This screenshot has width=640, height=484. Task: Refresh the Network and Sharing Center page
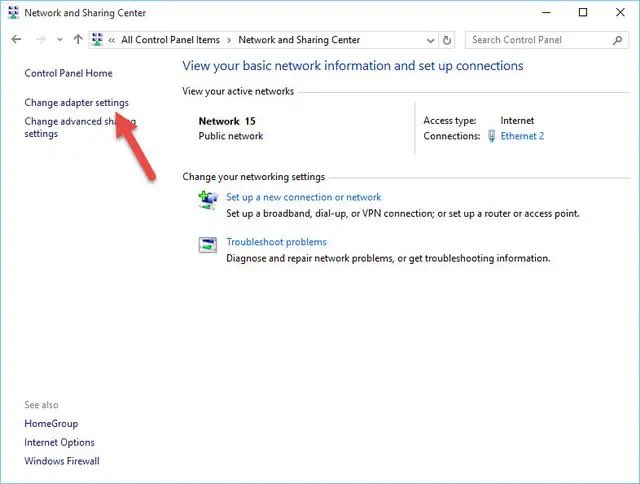[447, 40]
